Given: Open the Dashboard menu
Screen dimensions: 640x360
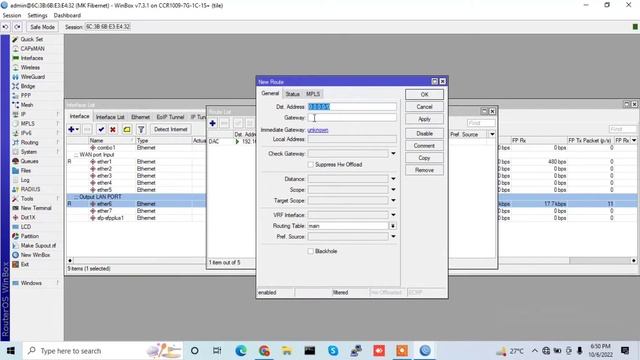Looking at the screenshot, I should pyautogui.click(x=67, y=15).
